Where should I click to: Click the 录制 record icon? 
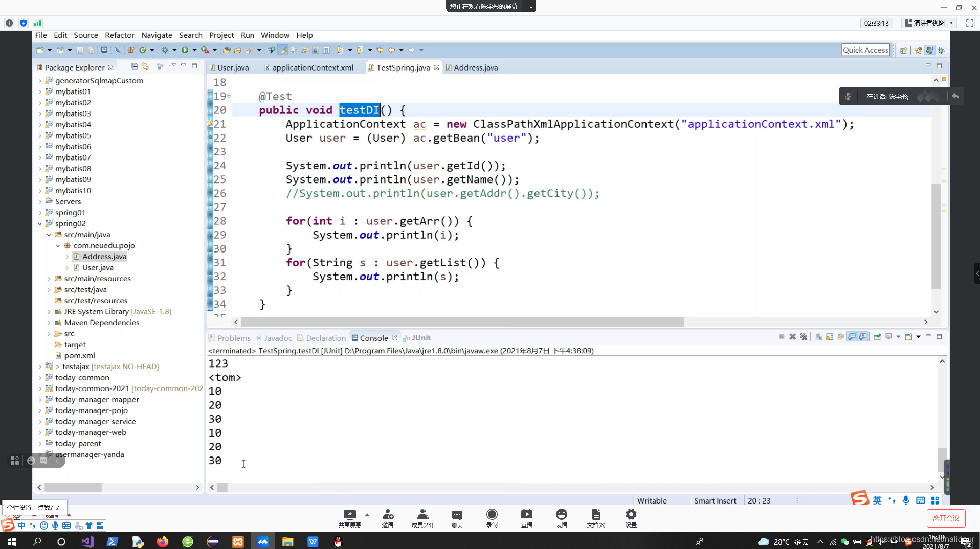492,518
